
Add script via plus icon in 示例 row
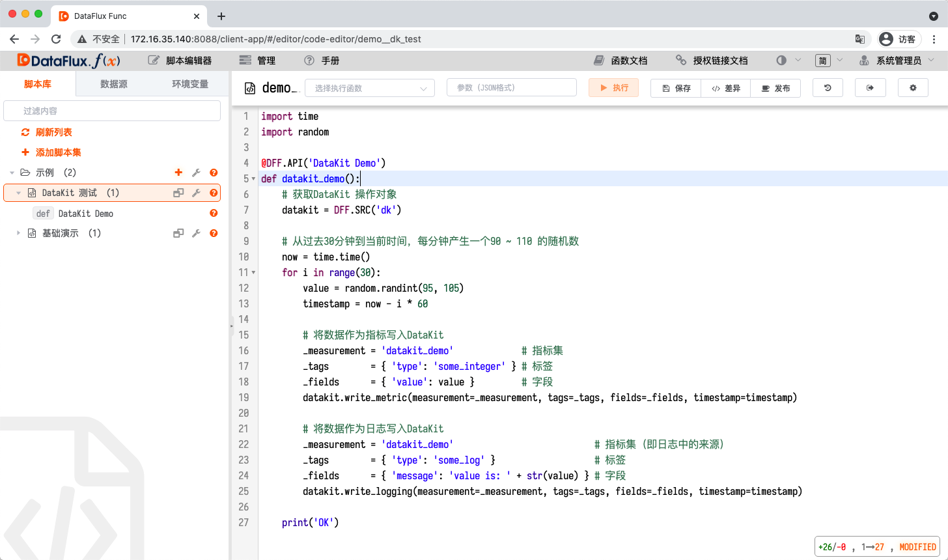pos(178,173)
